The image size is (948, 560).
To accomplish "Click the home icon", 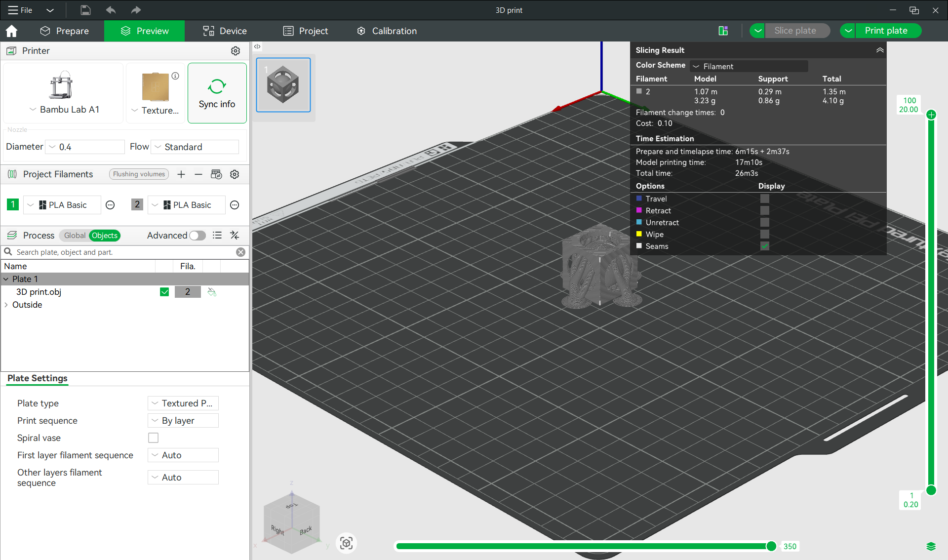I will click(11, 31).
